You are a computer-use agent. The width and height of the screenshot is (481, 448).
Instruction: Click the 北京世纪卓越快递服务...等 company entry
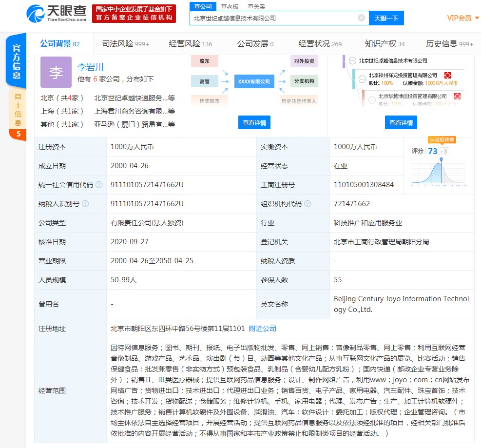(135, 98)
